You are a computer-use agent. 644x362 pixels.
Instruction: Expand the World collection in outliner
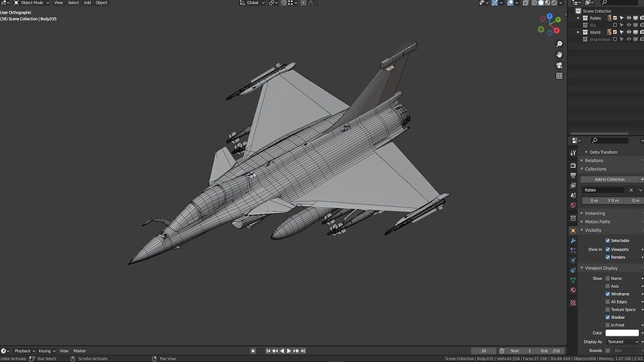click(x=578, y=32)
